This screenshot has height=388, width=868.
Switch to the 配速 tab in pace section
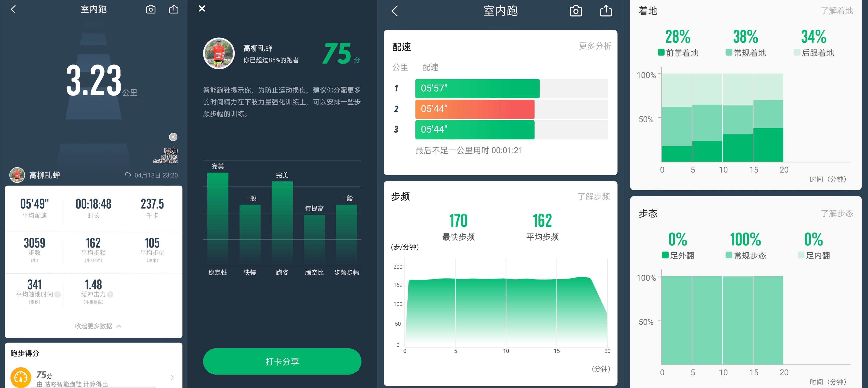[431, 67]
